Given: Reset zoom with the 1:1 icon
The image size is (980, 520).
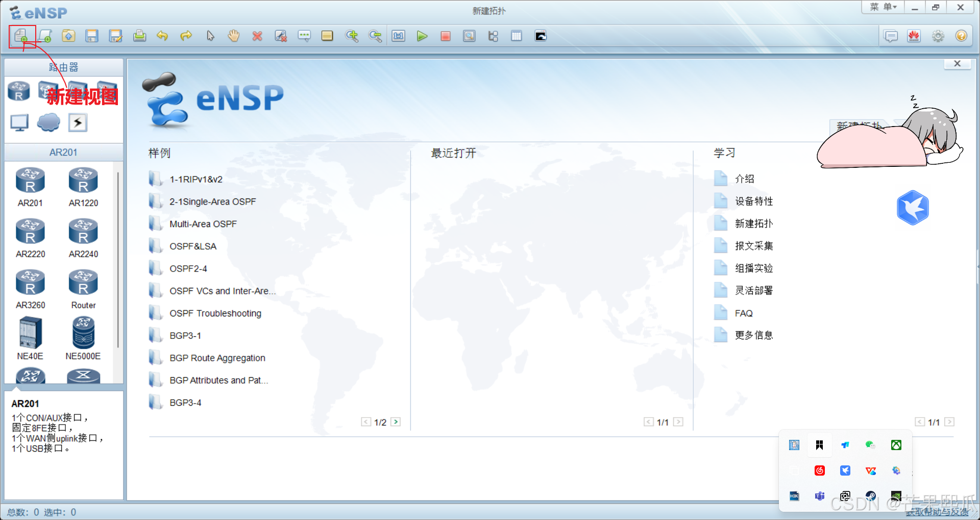Looking at the screenshot, I should 399,36.
